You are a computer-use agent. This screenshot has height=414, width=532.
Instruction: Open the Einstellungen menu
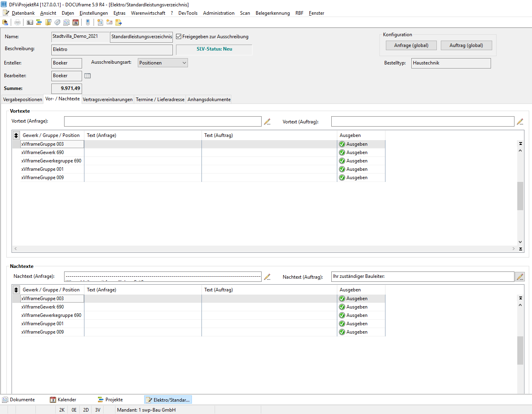94,13
